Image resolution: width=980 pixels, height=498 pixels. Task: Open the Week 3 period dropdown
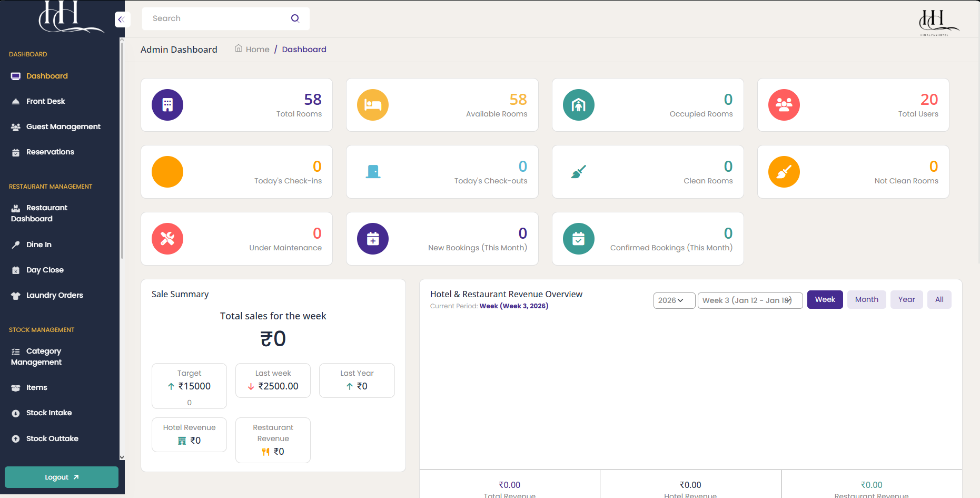click(x=749, y=300)
